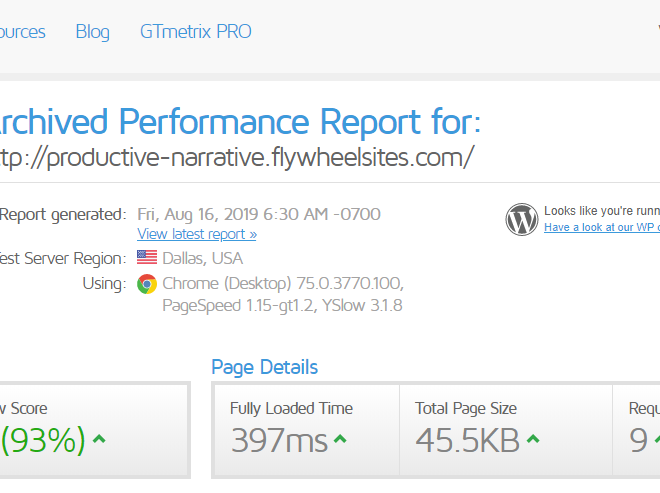Select the 93% score value
The width and height of the screenshot is (660, 493).
pyautogui.click(x=43, y=440)
